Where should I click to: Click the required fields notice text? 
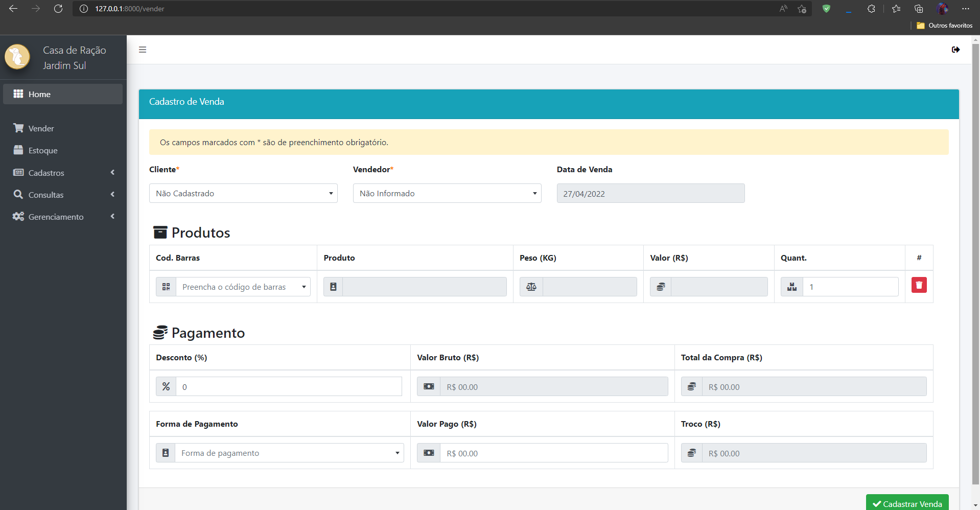coord(274,142)
